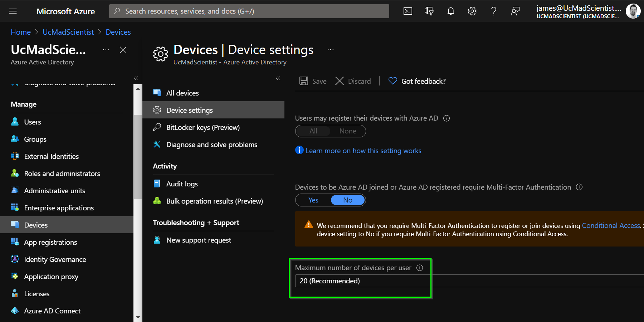The image size is (644, 322).
Task: Click the Enterprise applications icon
Action: coord(15,208)
